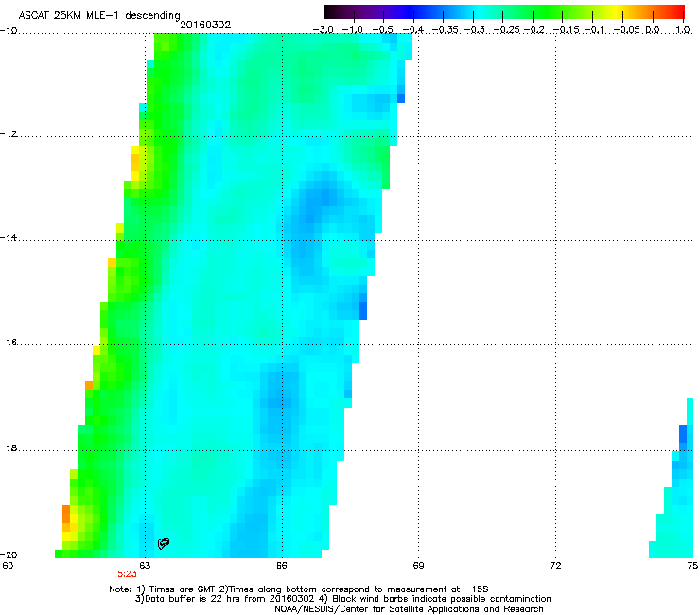Click the latitude axis label '-18'
The width and height of the screenshot is (700, 615).
tap(9, 448)
